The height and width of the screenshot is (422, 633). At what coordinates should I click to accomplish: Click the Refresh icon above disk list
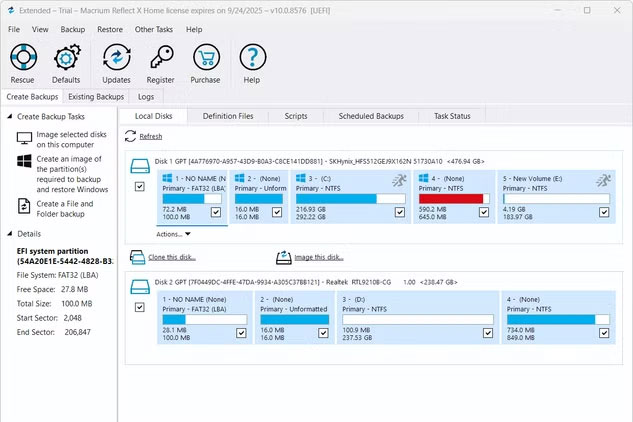point(130,136)
